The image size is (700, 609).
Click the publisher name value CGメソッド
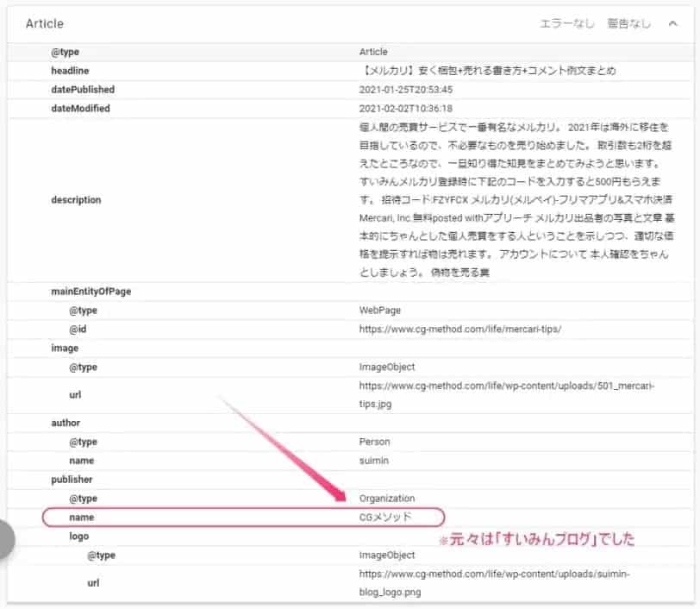click(385, 517)
